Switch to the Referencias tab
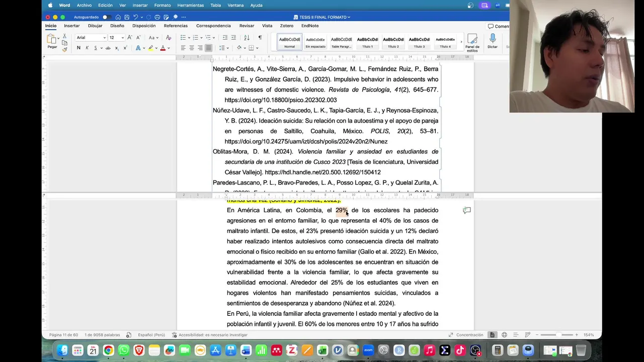 click(x=176, y=26)
